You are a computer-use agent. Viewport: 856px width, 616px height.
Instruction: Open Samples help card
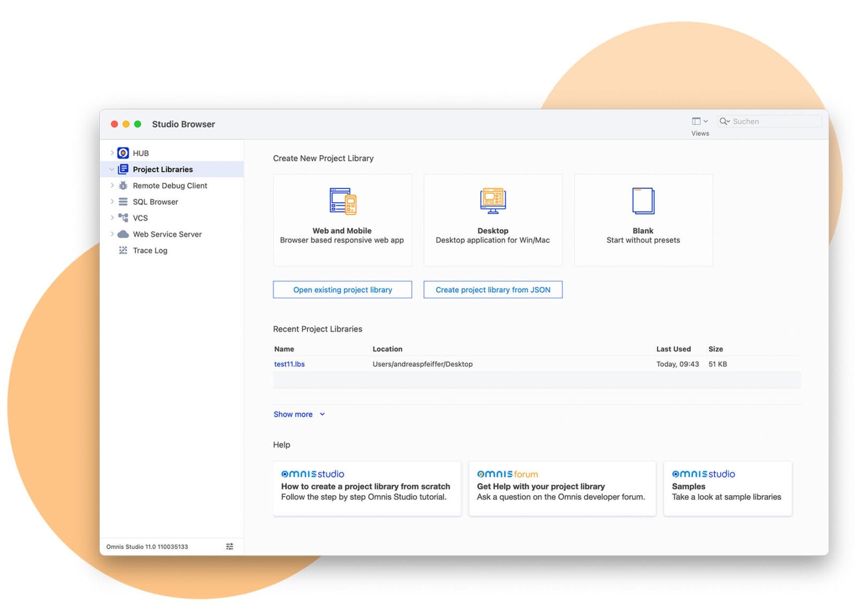coord(728,489)
